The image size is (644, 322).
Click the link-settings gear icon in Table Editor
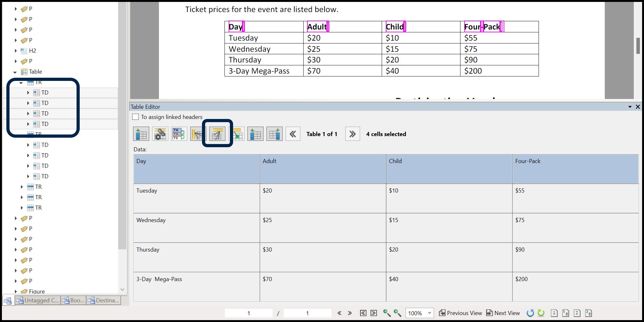point(160,134)
